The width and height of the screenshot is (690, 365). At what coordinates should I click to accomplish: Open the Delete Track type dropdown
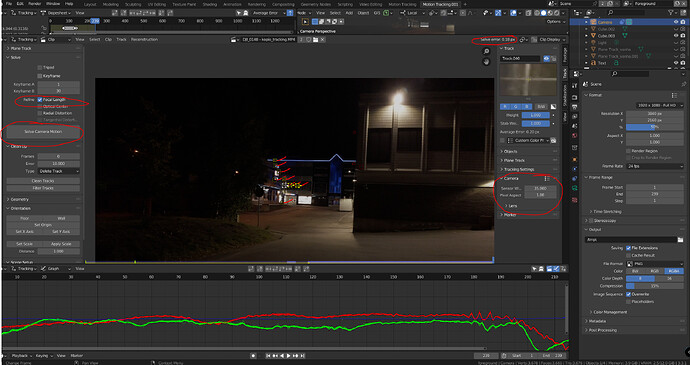(x=59, y=171)
